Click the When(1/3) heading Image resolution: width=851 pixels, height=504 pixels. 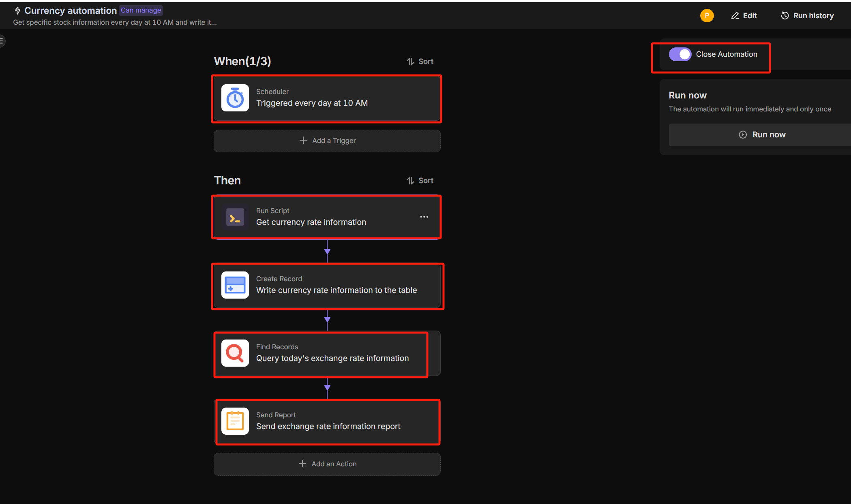point(242,62)
